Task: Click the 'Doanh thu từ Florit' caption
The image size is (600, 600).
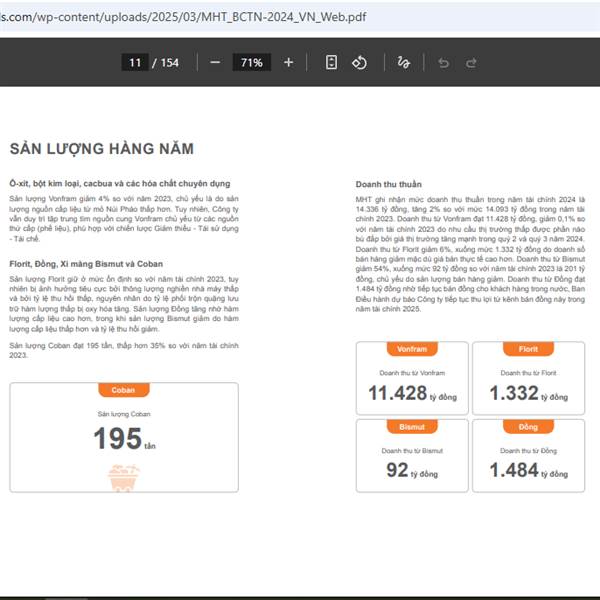Action: (528, 373)
